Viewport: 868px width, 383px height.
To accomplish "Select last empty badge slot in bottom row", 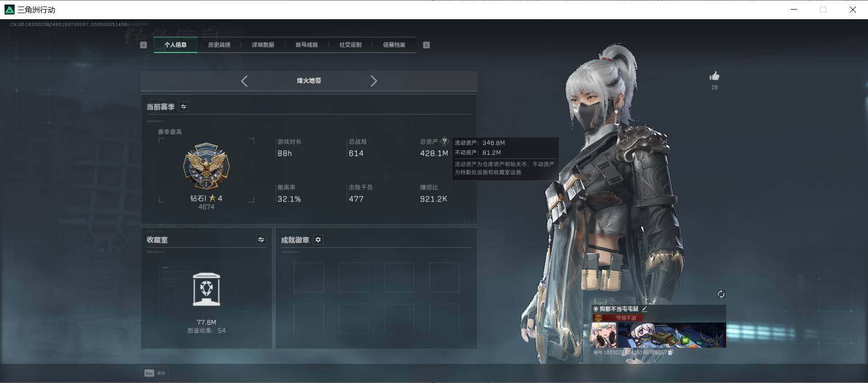I will click(x=445, y=318).
